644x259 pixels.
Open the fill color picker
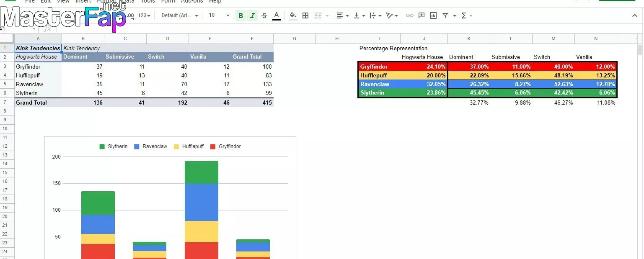[x=293, y=15]
